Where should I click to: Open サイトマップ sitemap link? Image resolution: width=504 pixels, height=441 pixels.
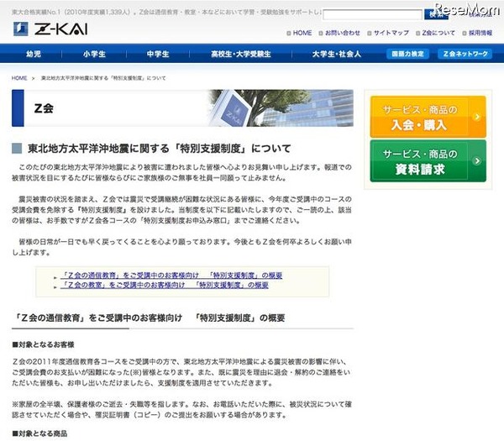pos(391,33)
